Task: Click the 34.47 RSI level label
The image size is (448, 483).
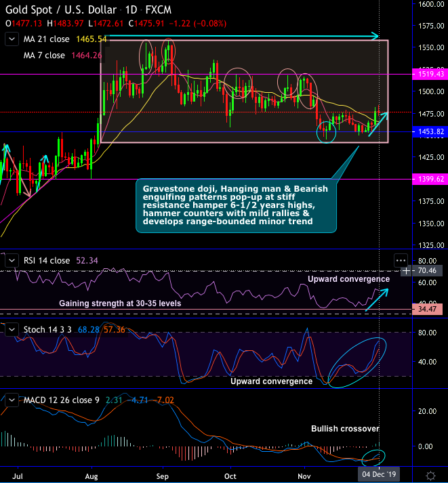Action: coord(428,309)
